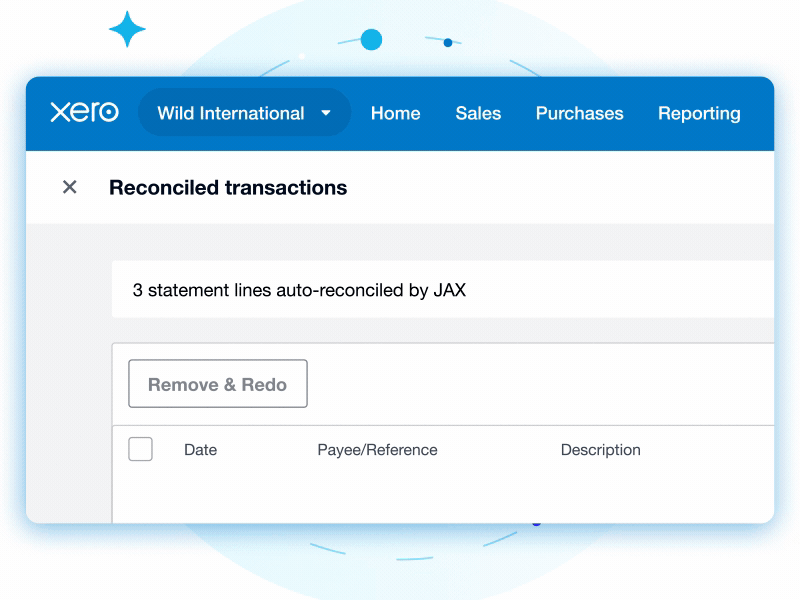Viewport: 800px width, 600px height.
Task: Expand the caret arrow next to Wild International
Action: (x=326, y=113)
